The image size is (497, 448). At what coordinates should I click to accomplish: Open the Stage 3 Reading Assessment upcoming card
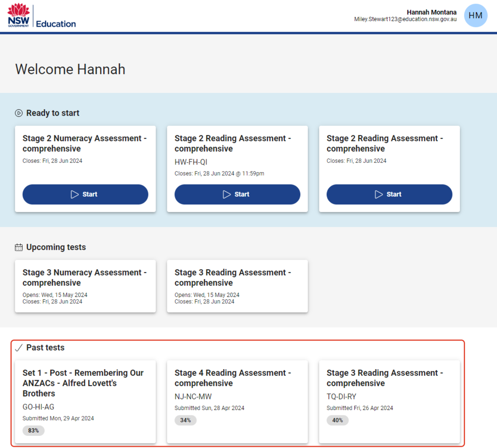[x=237, y=286]
